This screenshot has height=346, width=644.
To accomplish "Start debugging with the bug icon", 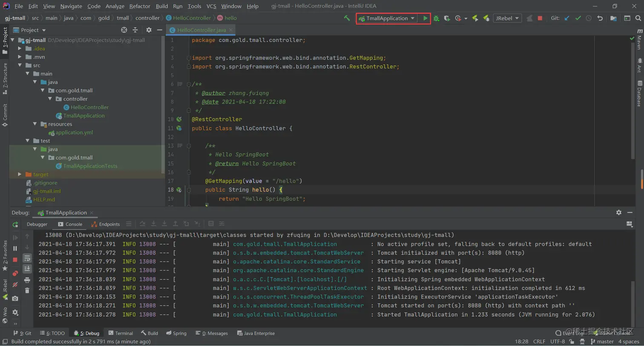I will click(x=436, y=18).
